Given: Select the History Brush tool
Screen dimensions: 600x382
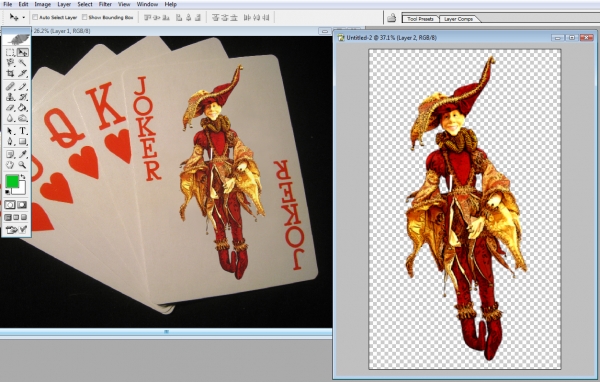Looking at the screenshot, I should pyautogui.click(x=23, y=97).
